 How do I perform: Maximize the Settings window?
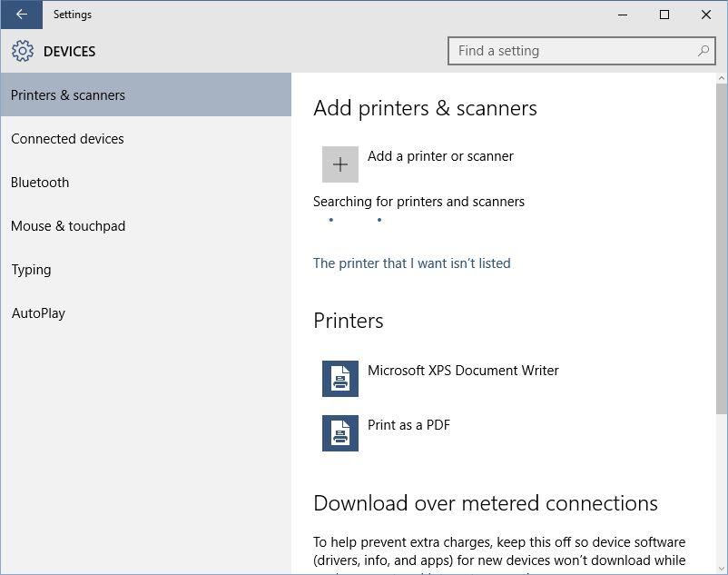[x=664, y=15]
